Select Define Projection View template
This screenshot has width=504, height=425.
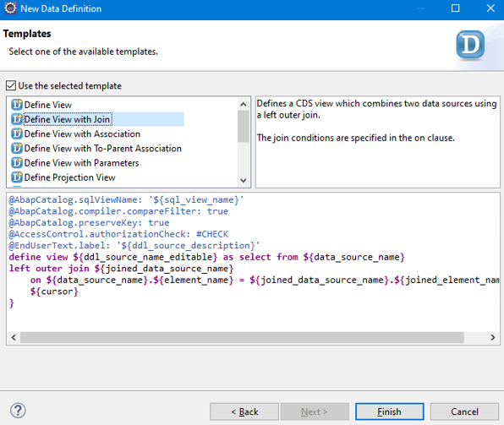69,177
